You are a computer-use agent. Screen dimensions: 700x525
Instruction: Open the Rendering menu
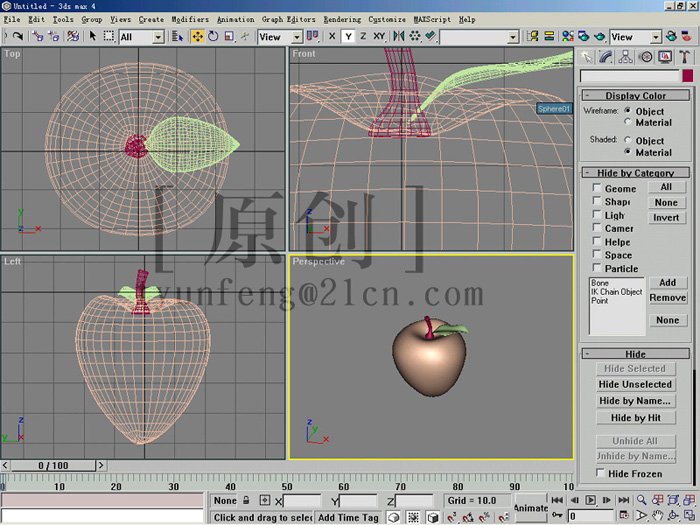pos(342,19)
